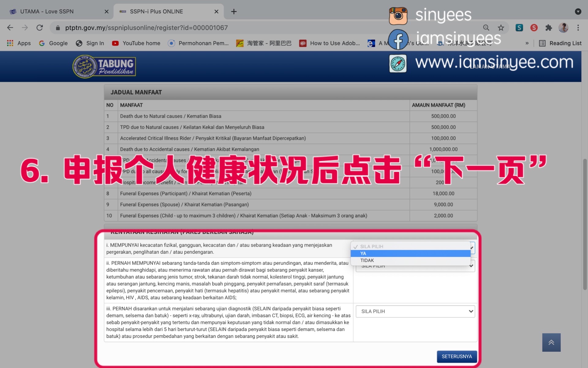Viewport: 588px width, 368px height.
Task: Close the SSPN-i Plus ONLINE tab
Action: [216, 12]
